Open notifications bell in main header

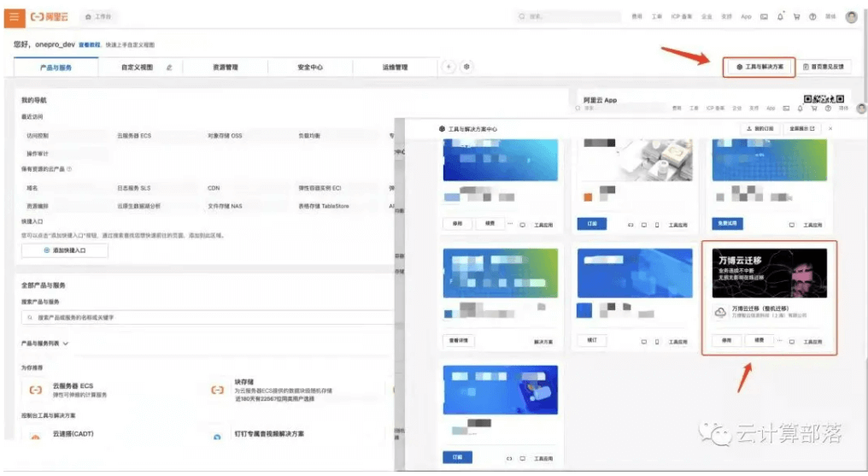point(780,17)
